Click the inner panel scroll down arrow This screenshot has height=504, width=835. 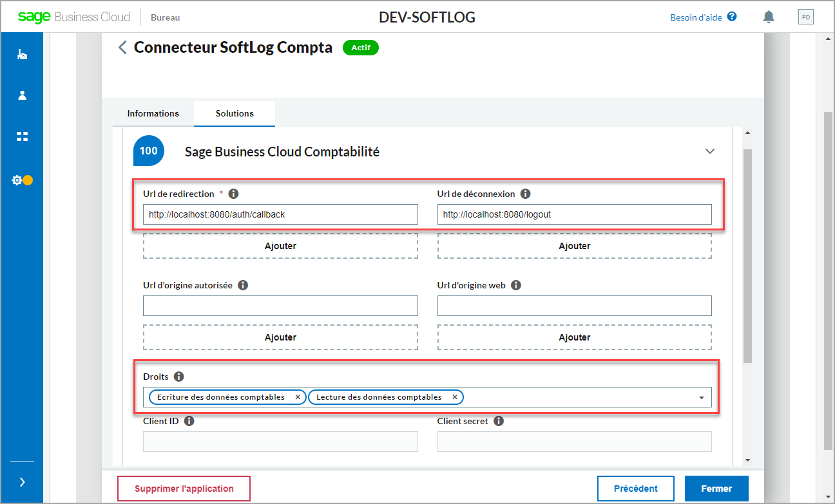[x=747, y=460]
